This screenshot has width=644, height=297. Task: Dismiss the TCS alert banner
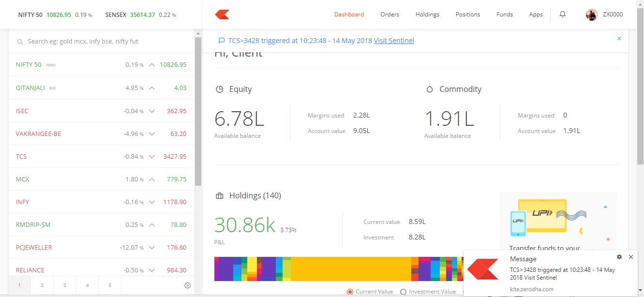pyautogui.click(x=619, y=39)
